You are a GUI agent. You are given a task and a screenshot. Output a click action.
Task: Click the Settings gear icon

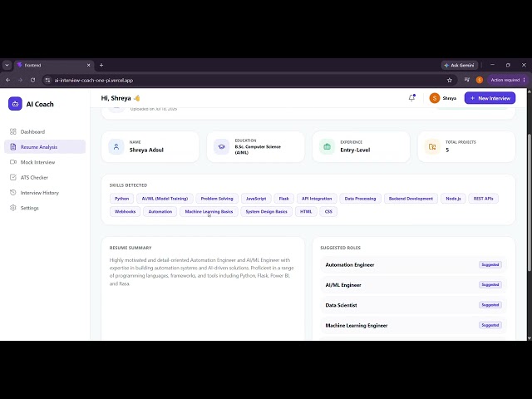[x=13, y=208]
